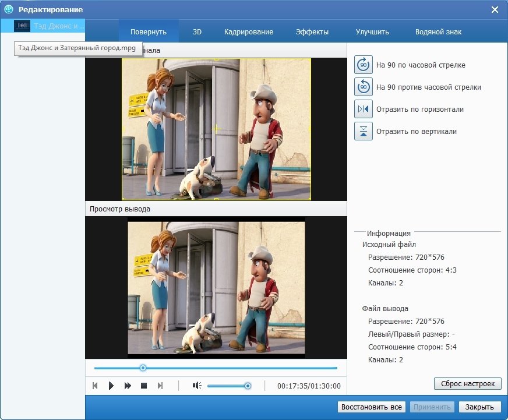Flip the video horizontally
The height and width of the screenshot is (420, 508).
(x=363, y=109)
